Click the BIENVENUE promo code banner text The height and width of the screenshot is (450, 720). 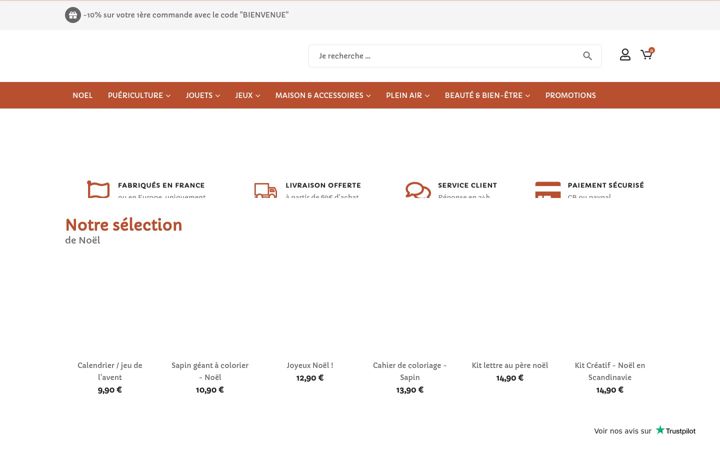point(186,15)
